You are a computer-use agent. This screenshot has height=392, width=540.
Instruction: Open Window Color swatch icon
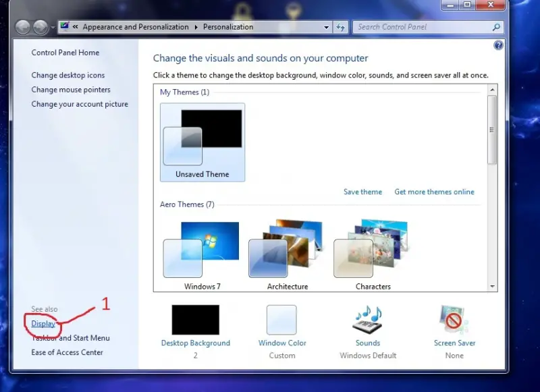[x=281, y=320]
